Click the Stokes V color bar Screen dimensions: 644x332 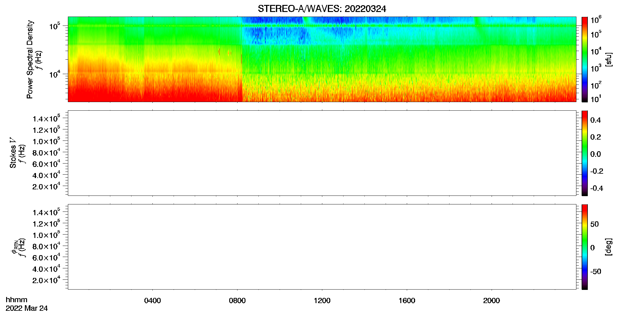[584, 153]
